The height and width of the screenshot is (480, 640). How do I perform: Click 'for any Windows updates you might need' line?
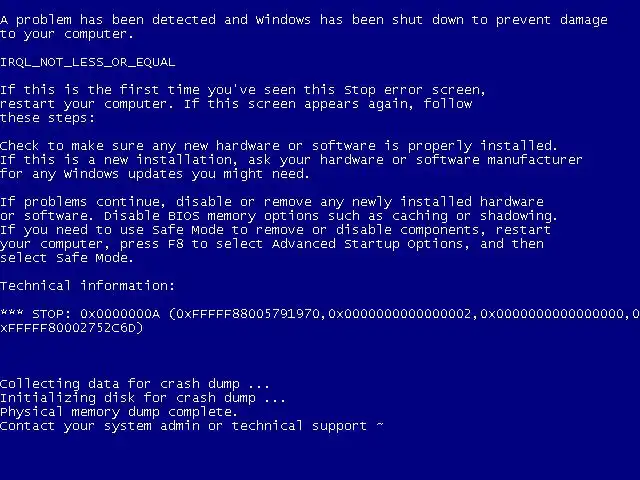[155, 174]
